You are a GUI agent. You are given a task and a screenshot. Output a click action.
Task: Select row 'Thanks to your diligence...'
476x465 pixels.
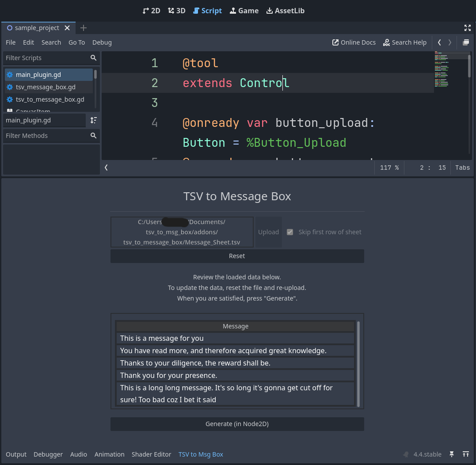[x=235, y=363]
